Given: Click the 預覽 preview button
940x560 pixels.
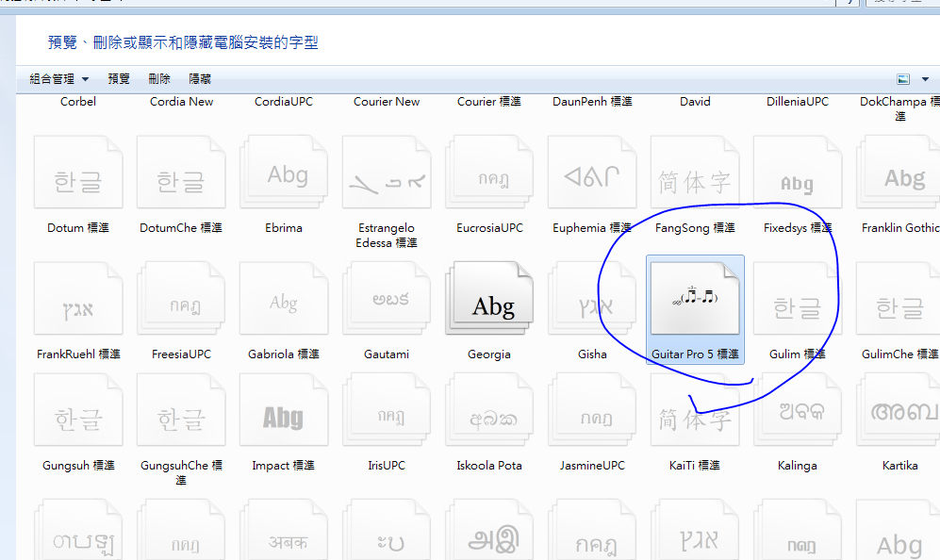Looking at the screenshot, I should point(119,79).
